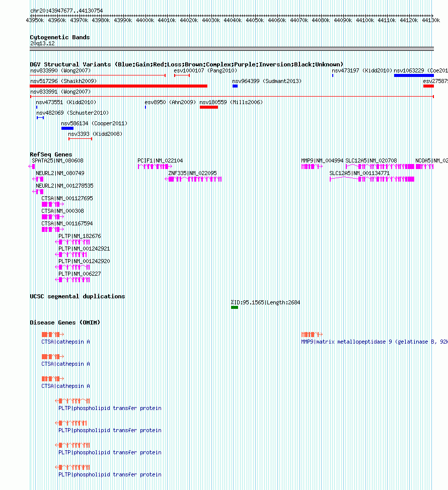Screen dimensions: 448x490
Task: Click the PLTP NM_182676 gene glyph
Action: pos(72,242)
